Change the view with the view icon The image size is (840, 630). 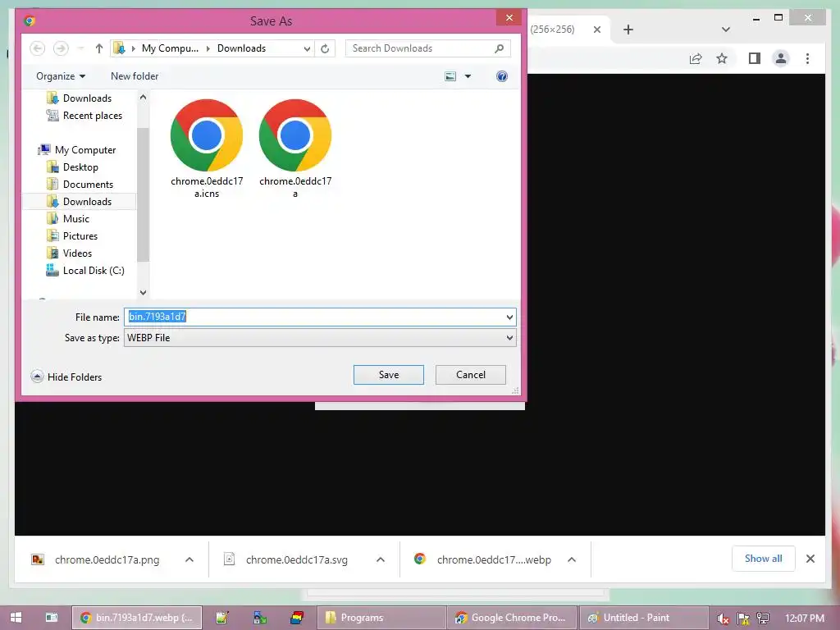[x=450, y=76]
